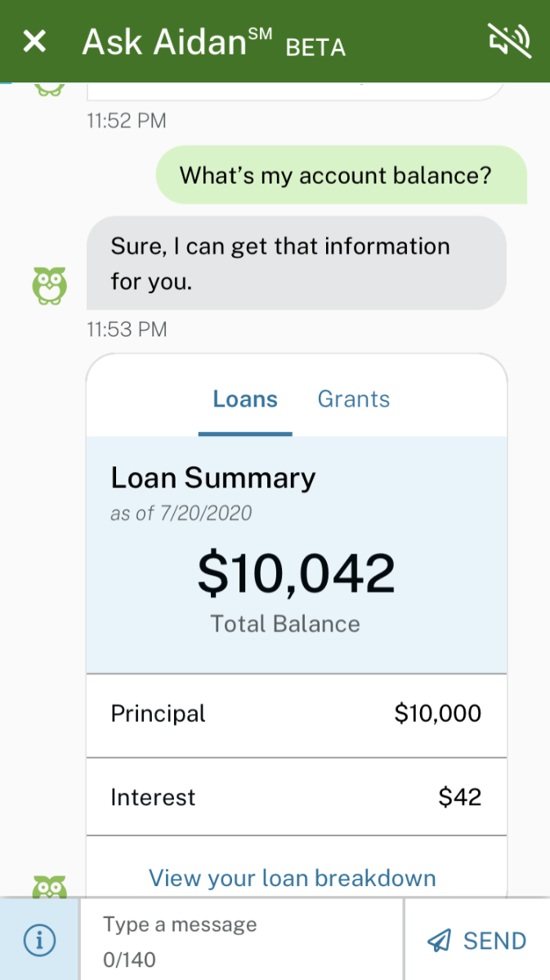Tap the 11:53 PM timestamp

tap(127, 329)
